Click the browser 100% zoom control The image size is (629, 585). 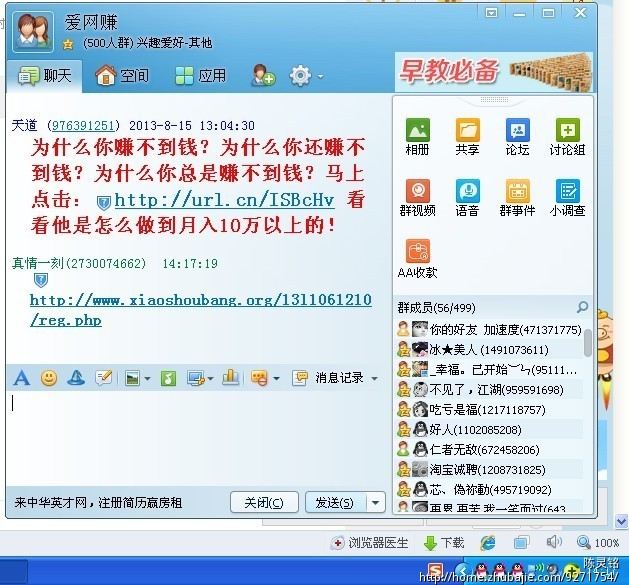(x=598, y=543)
